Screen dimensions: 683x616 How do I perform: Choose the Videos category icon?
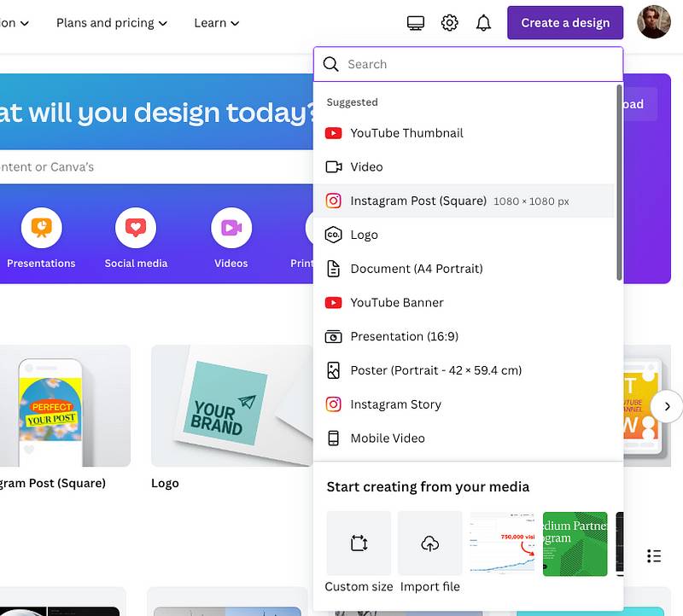[x=231, y=228]
